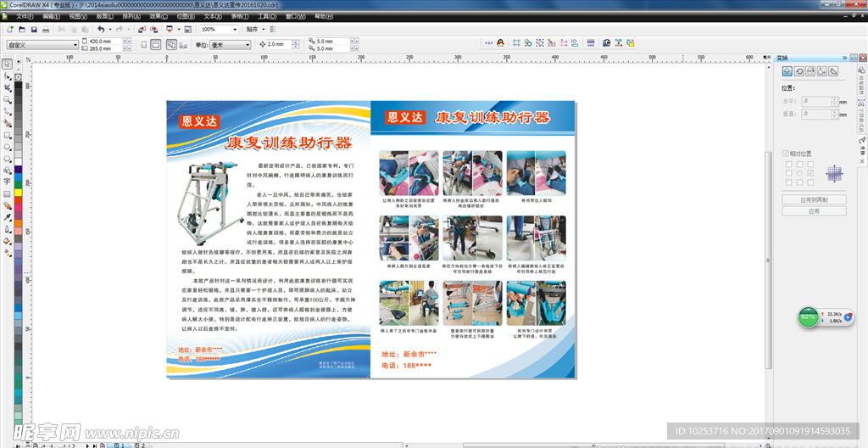The height and width of the screenshot is (448, 868).
Task: Open the 工具 (Tools) menu
Action: [x=267, y=17]
